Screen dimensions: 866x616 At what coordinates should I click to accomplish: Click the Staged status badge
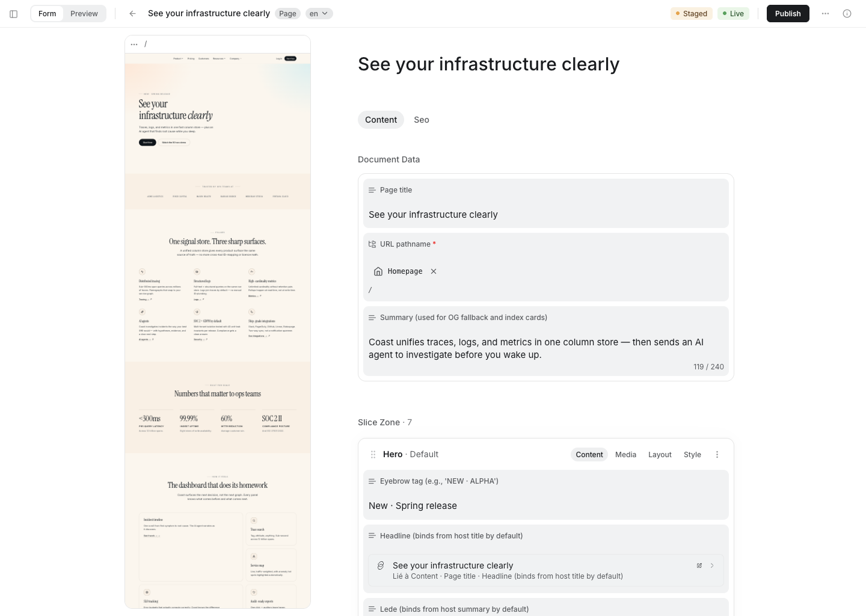(692, 14)
